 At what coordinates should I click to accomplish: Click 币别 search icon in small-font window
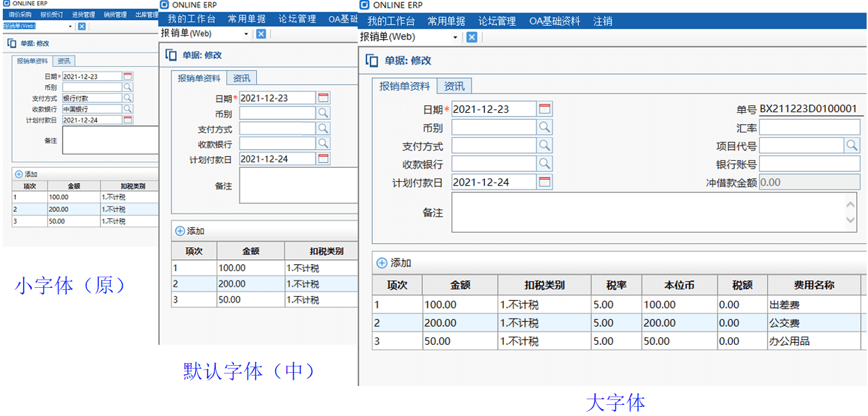tap(127, 87)
